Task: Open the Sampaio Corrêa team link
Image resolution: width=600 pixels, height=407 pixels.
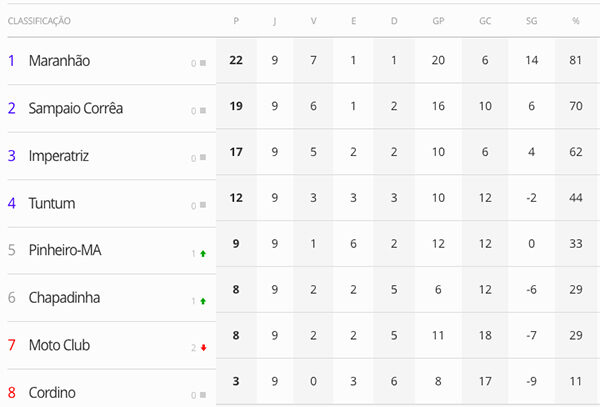Action: tap(76, 109)
